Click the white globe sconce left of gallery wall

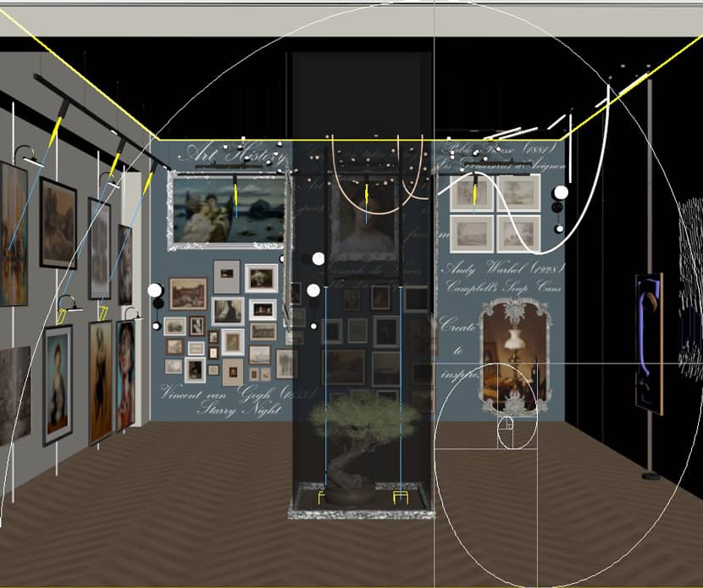156,290
